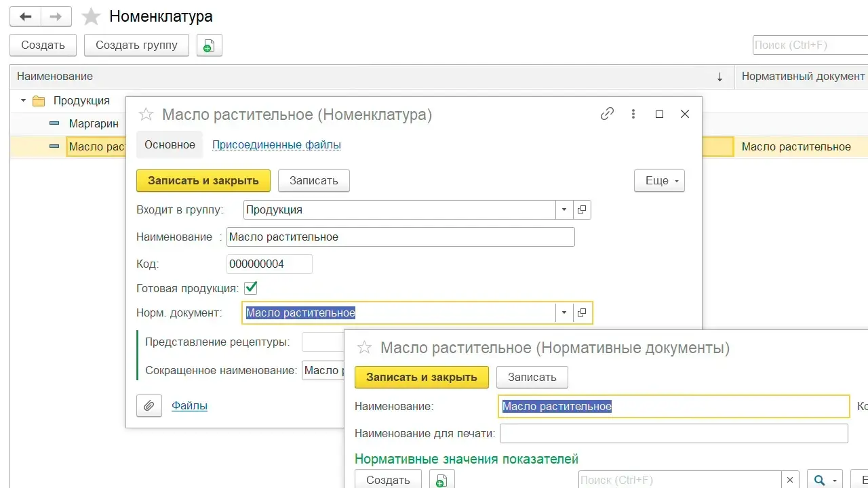Open the Продукция group via open-form icon
Image resolution: width=868 pixels, height=488 pixels.
(582, 210)
